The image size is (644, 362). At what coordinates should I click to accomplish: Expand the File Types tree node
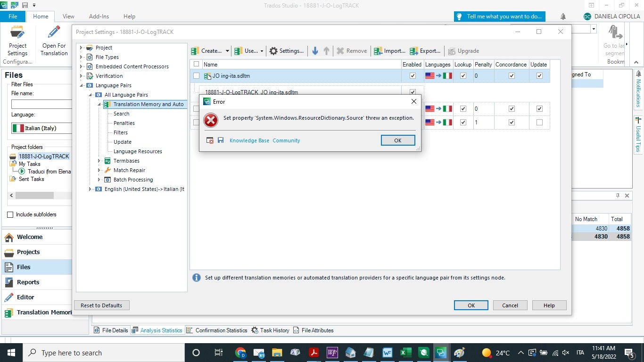[81, 57]
